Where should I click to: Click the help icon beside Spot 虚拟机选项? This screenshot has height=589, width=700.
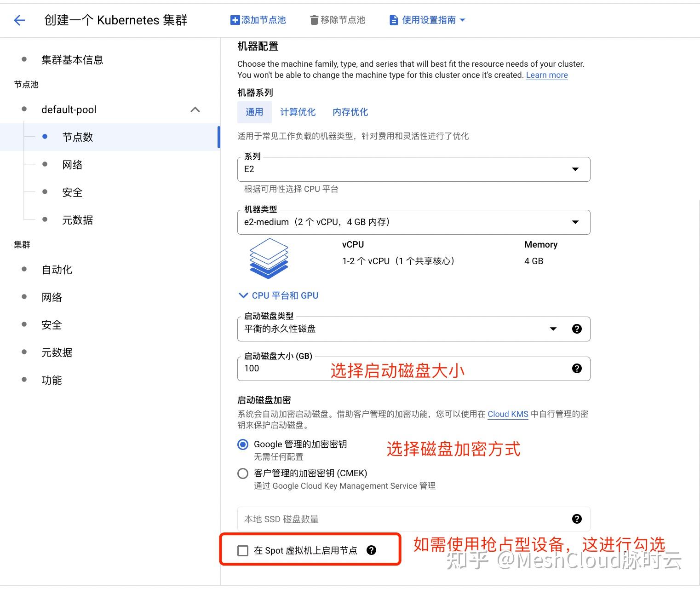pyautogui.click(x=372, y=550)
